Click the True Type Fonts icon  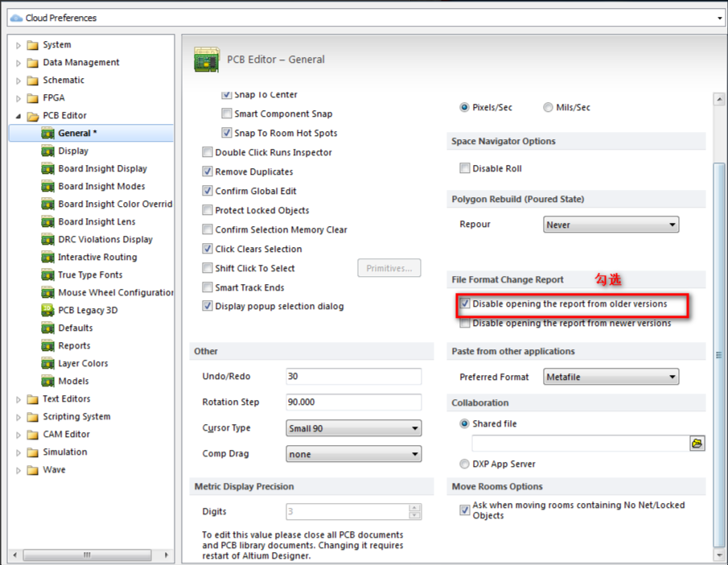coord(47,275)
